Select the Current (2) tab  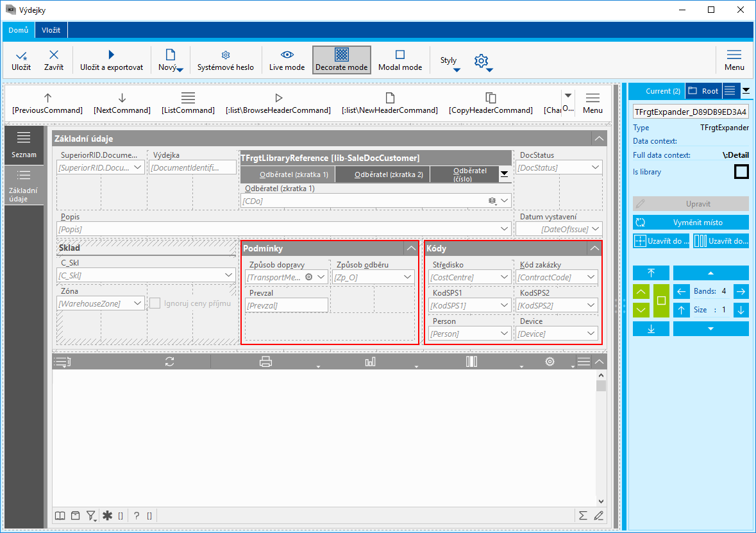pos(658,90)
